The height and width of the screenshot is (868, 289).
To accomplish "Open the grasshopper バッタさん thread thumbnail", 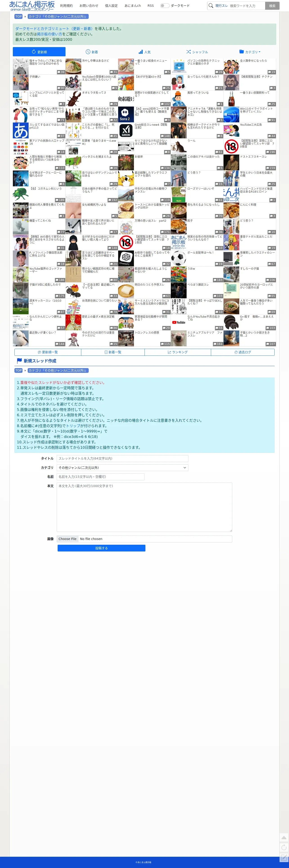I will coord(73,162).
